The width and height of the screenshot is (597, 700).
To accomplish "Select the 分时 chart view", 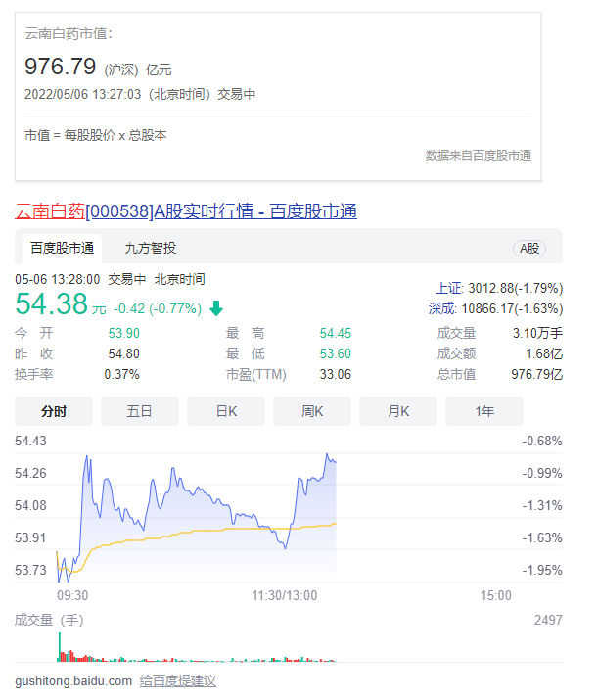I will (54, 411).
